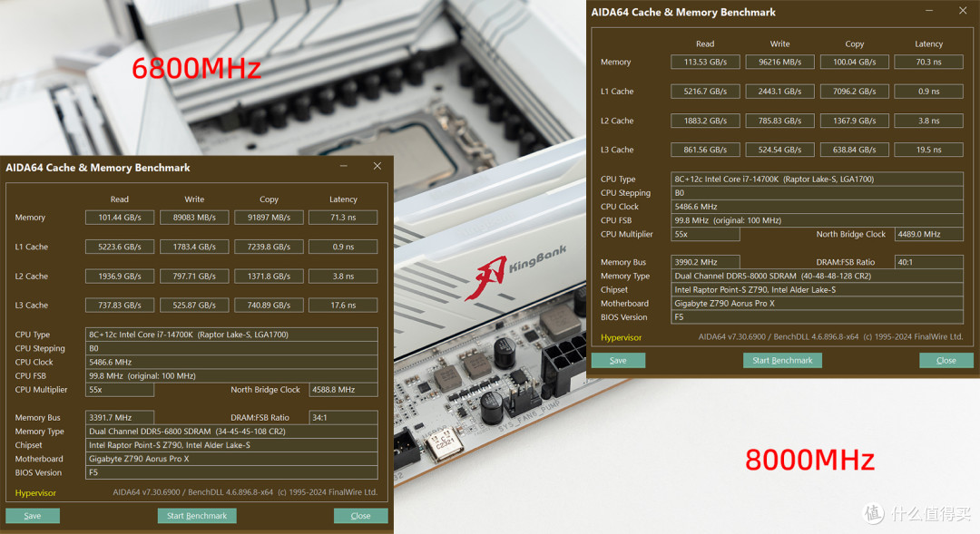Screen dimensions: 980x534
Task: Select the 101.44 GB/s memory read value
Action: click(x=120, y=218)
